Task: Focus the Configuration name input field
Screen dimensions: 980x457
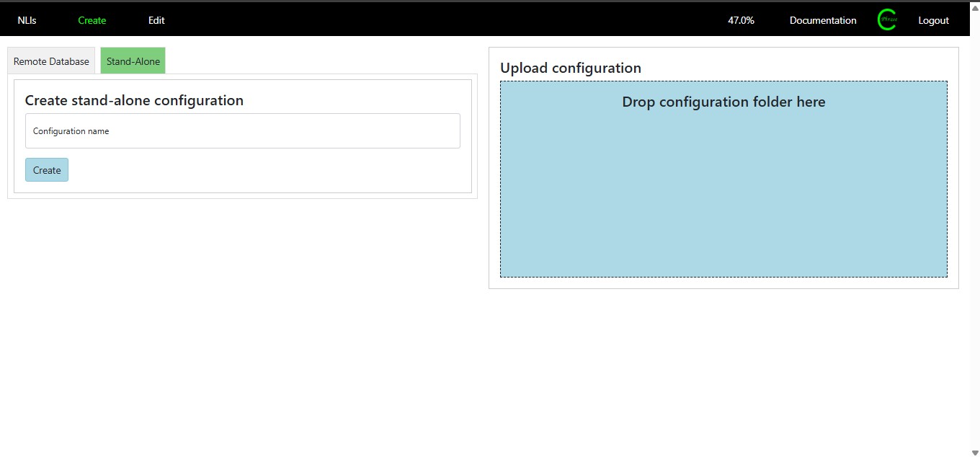Action: [x=243, y=131]
